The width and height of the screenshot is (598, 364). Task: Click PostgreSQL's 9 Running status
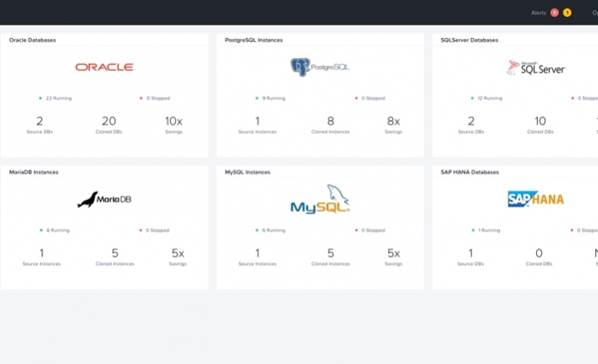(x=271, y=98)
